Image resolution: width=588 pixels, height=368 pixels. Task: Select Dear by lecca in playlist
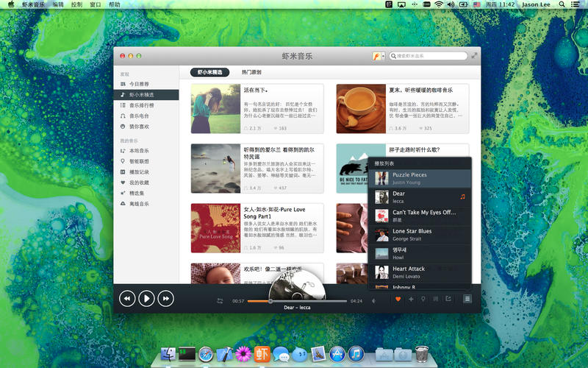tap(420, 197)
